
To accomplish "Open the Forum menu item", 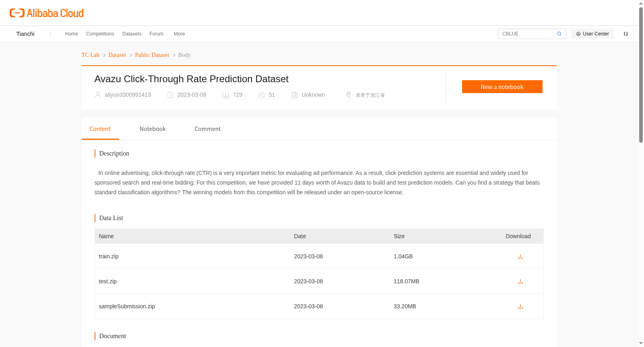I will (x=157, y=34).
